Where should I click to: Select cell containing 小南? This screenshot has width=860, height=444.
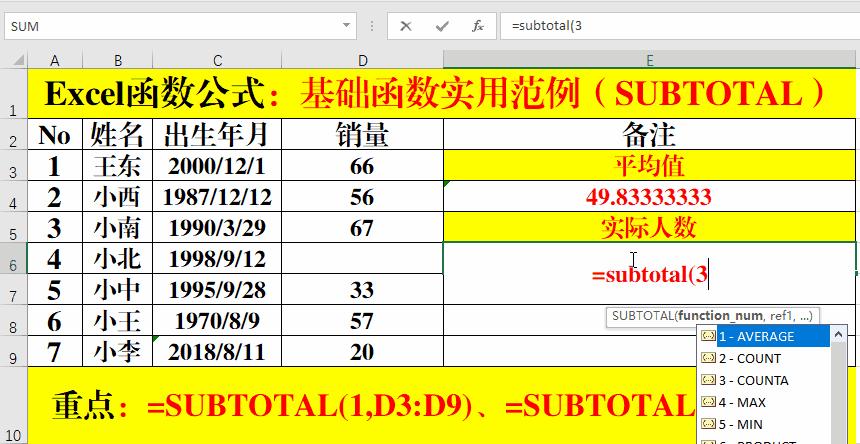(x=117, y=227)
